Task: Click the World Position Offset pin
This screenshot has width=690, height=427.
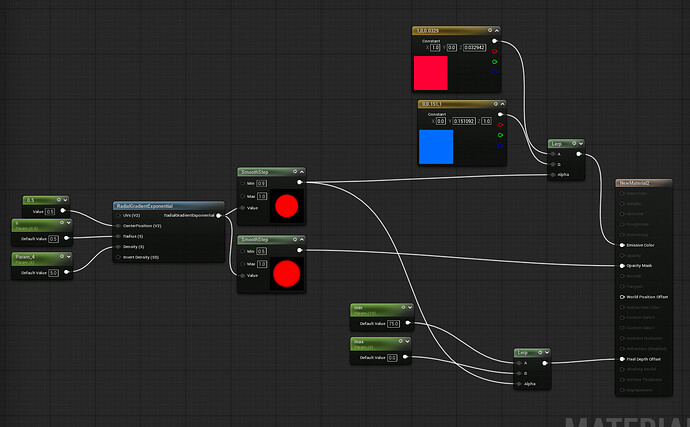Action: (x=622, y=296)
